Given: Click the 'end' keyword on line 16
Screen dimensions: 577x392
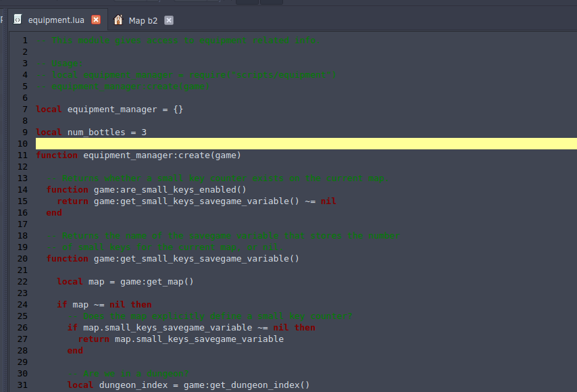Looking at the screenshot, I should coord(54,213).
